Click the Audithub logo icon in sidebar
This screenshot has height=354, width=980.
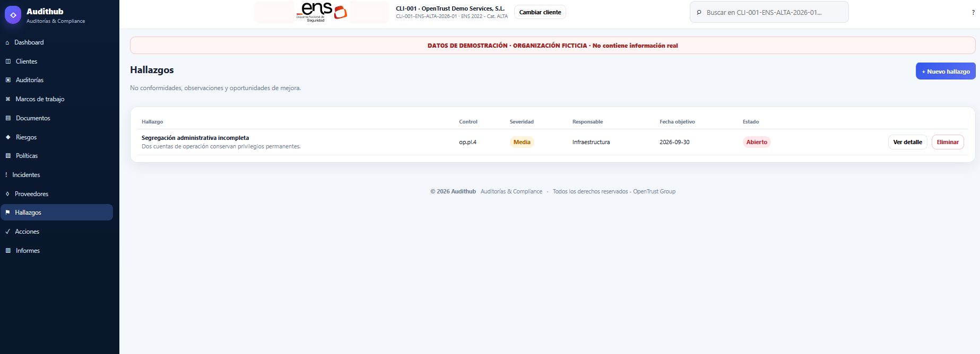(x=13, y=15)
